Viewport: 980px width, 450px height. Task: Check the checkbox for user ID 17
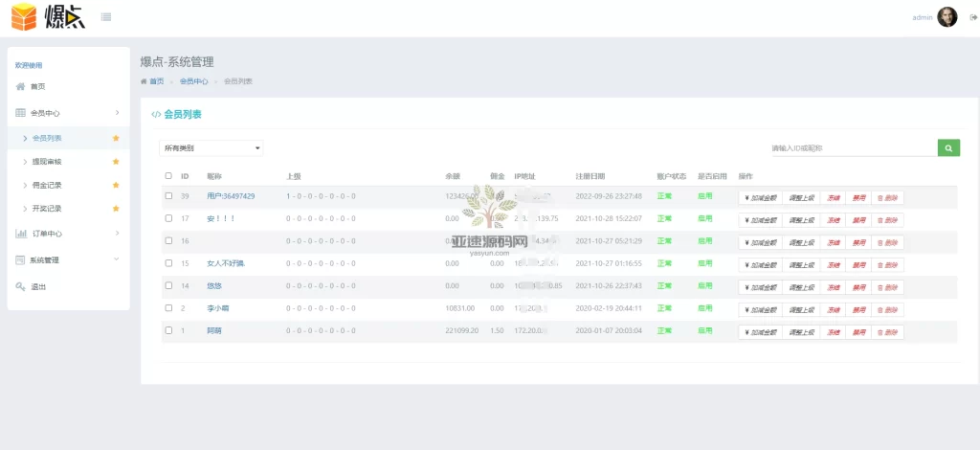tap(168, 218)
